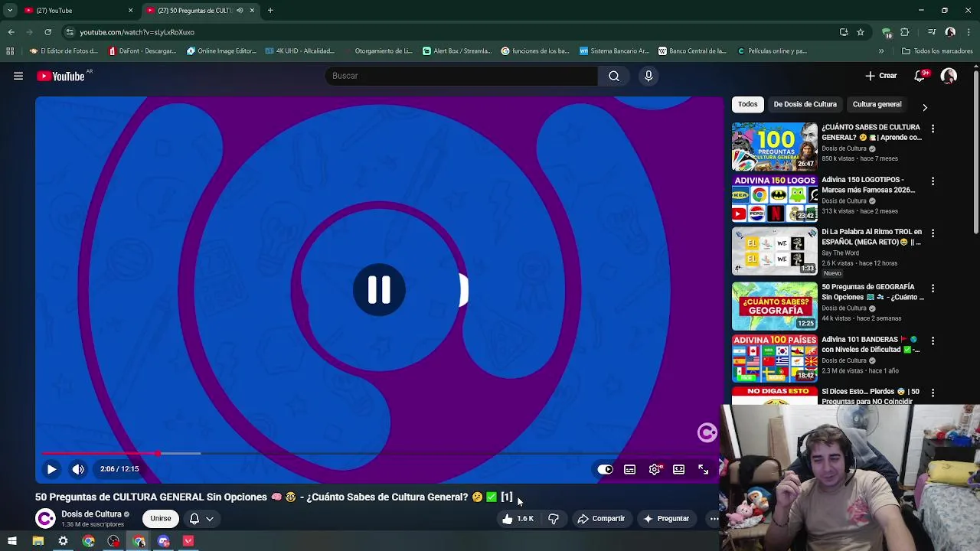Open the YouTube guide hamburger menu
Viewport: 980px width, 551px height.
18,76
